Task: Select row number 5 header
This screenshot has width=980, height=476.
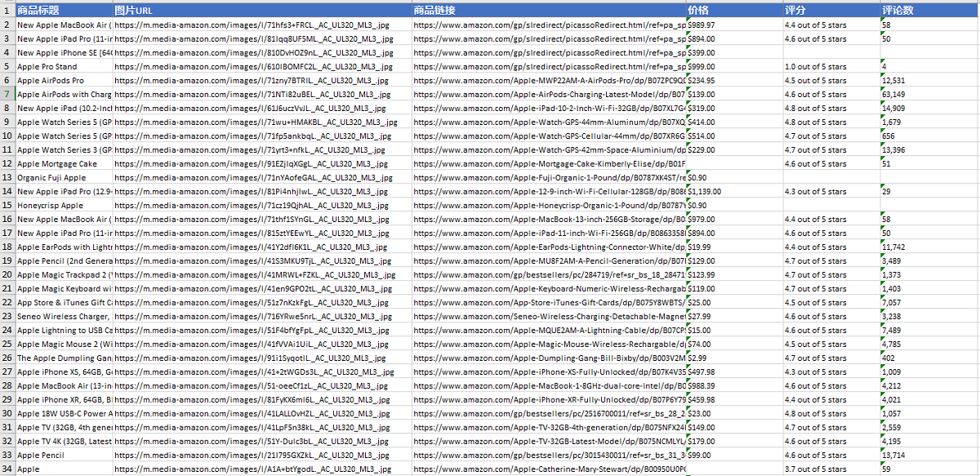Action: pos(7,67)
